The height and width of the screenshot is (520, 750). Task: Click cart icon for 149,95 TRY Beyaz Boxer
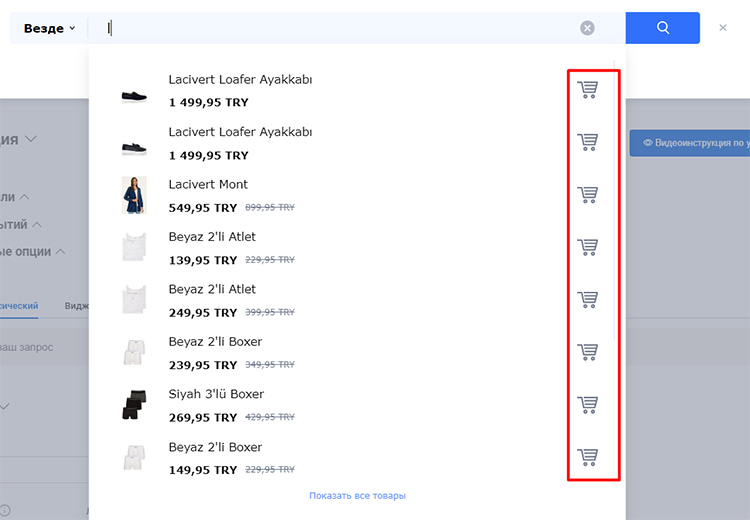click(x=588, y=457)
